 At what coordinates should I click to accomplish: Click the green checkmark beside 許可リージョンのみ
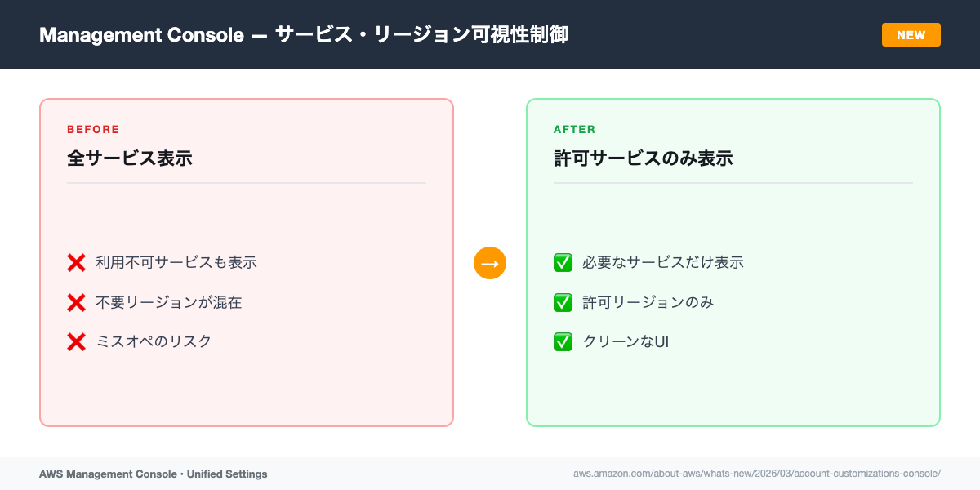coord(563,302)
